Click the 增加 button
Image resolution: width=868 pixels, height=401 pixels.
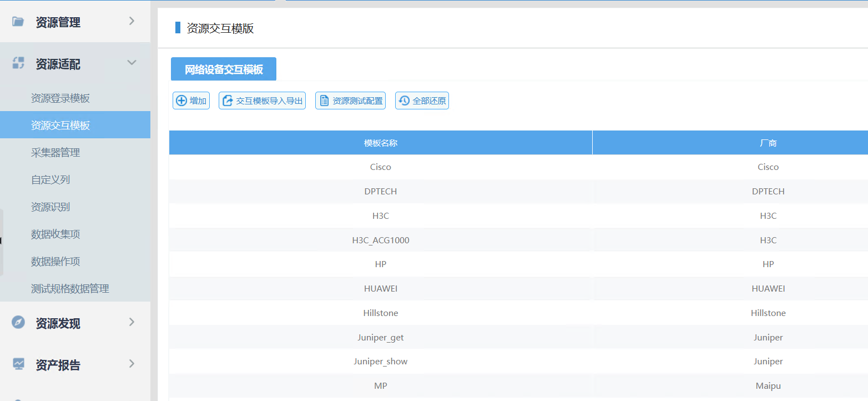pos(191,101)
